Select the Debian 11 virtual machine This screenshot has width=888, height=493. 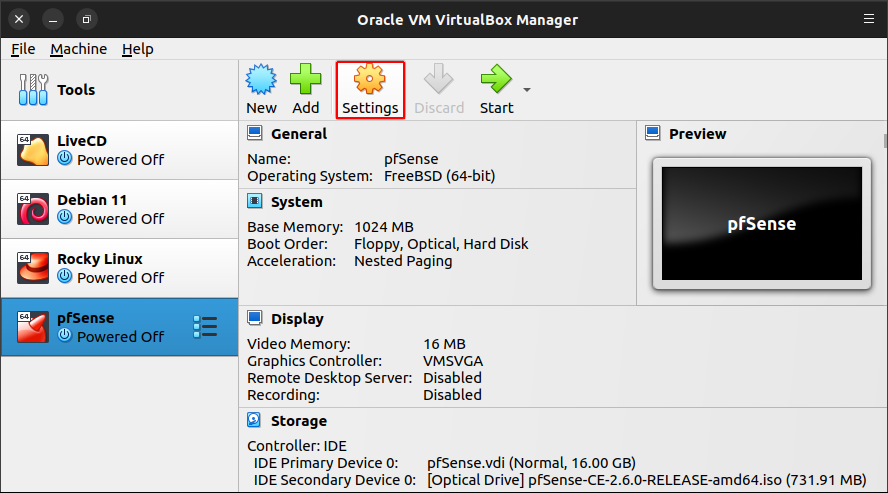tap(119, 209)
